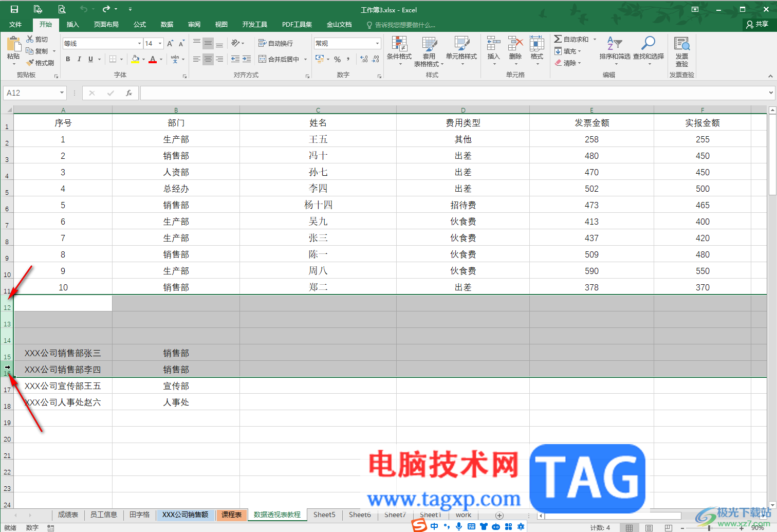Open the font size dropdown
Image resolution: width=777 pixels, height=532 pixels.
[160, 44]
